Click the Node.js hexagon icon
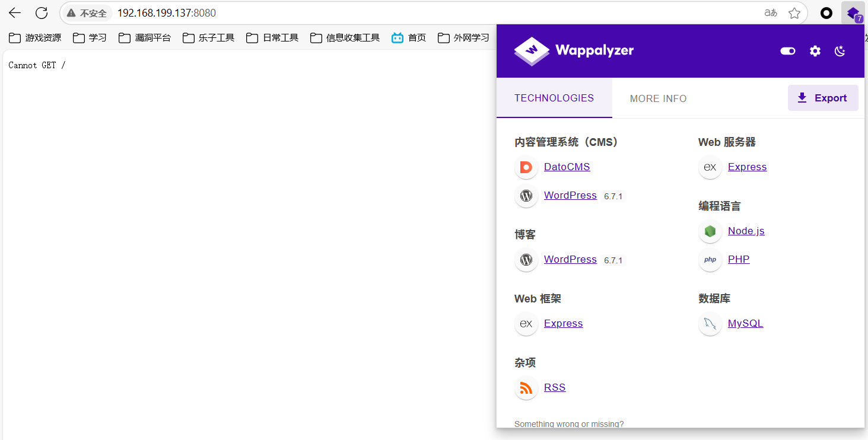The width and height of the screenshot is (868, 440). 710,231
